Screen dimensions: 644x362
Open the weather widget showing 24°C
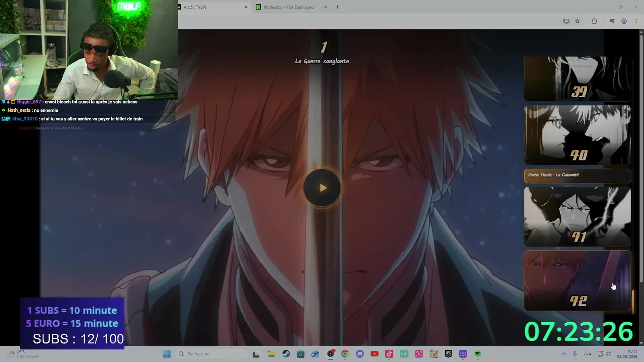21,354
